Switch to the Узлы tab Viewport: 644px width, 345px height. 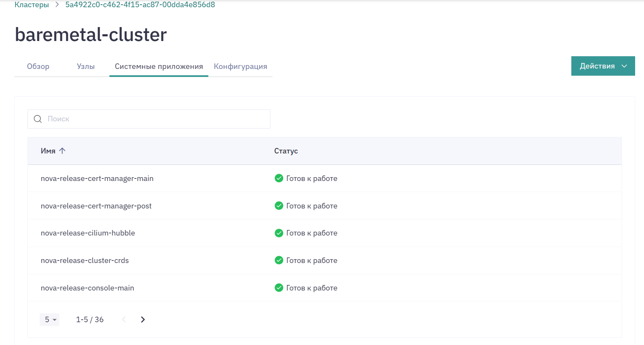click(x=86, y=66)
